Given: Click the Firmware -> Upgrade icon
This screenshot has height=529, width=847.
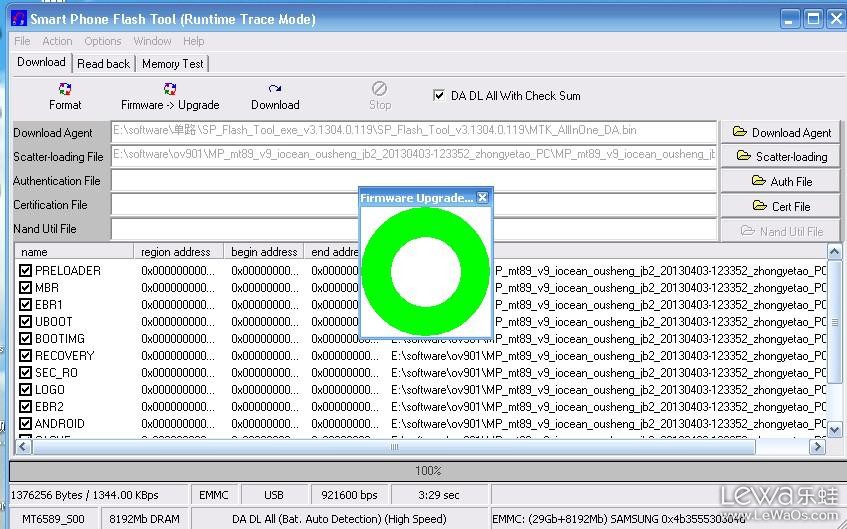Looking at the screenshot, I should point(170,89).
